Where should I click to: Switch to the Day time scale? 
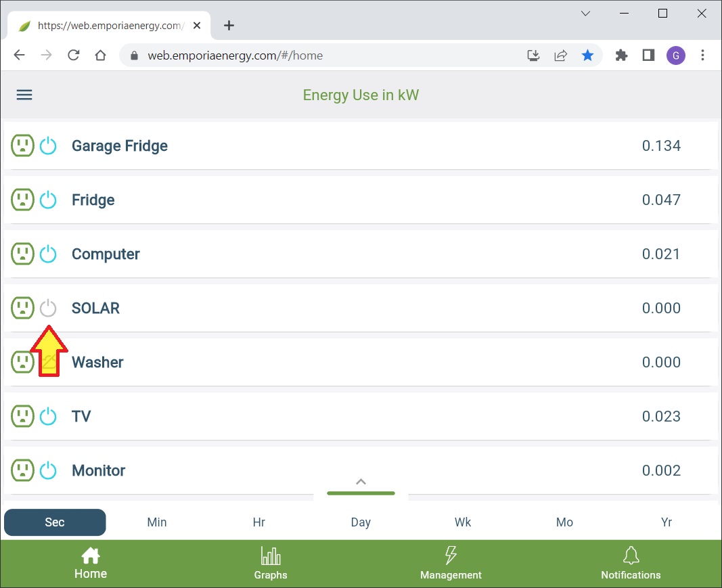tap(361, 522)
